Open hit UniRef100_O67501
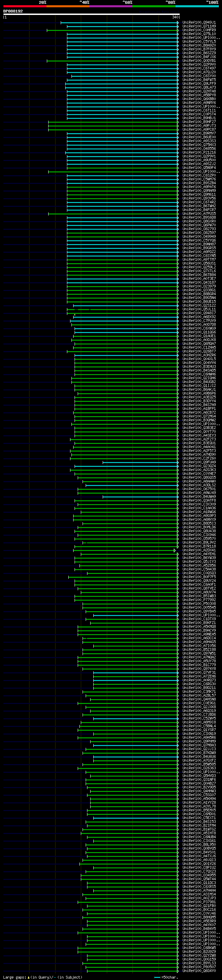This screenshot has width=222, height=980. tap(199, 489)
